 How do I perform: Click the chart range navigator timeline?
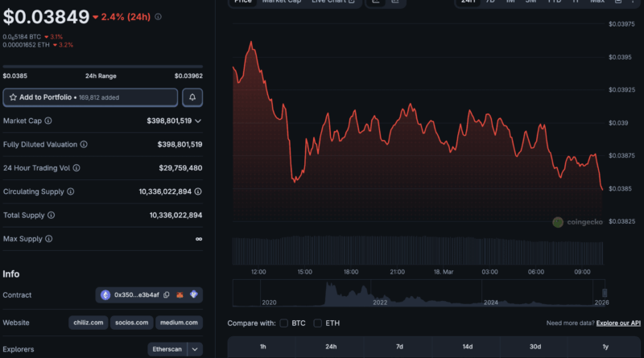(417, 293)
